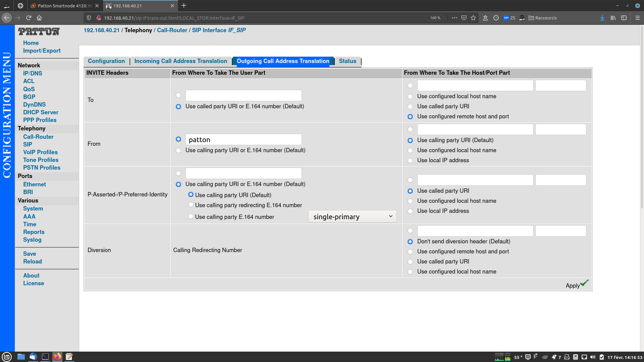Click the Patton logo in the sidebar
Image resolution: width=644 pixels, height=362 pixels.
point(39,32)
